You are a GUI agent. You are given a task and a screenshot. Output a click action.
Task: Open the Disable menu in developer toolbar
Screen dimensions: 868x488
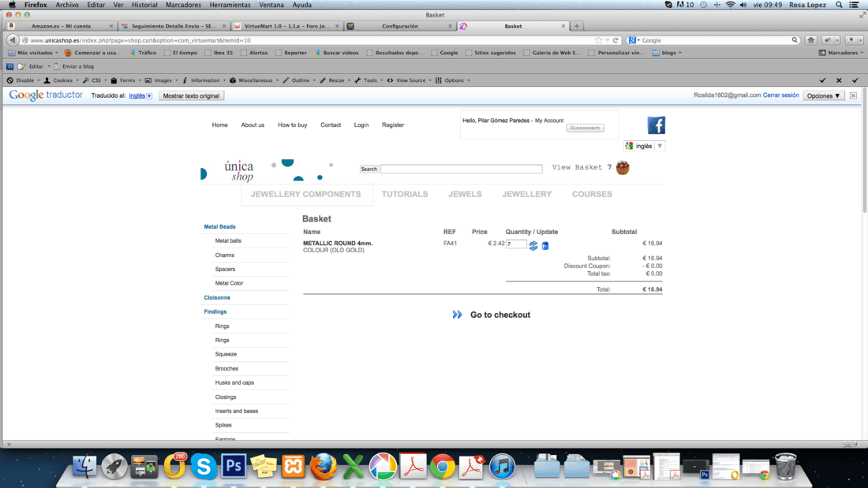point(23,80)
